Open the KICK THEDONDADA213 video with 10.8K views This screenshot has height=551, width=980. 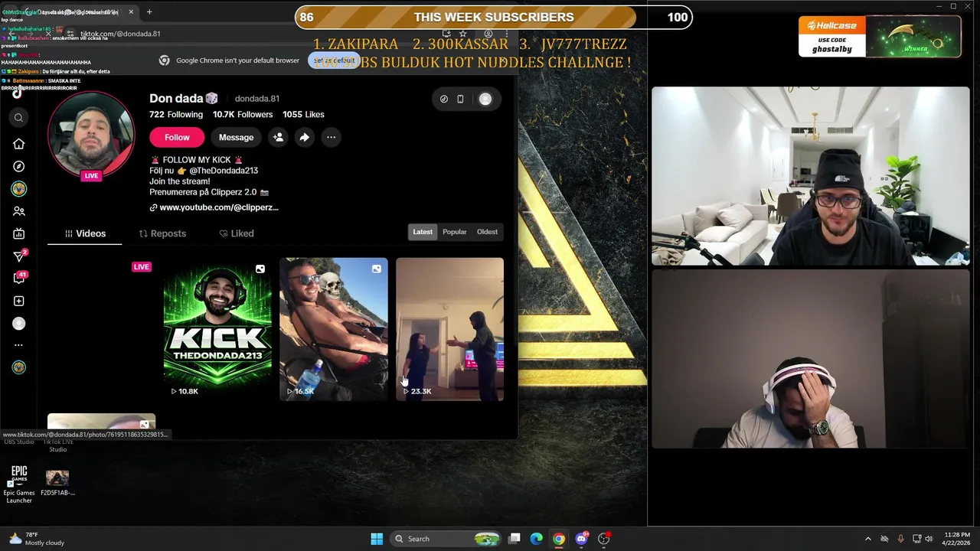(217, 329)
